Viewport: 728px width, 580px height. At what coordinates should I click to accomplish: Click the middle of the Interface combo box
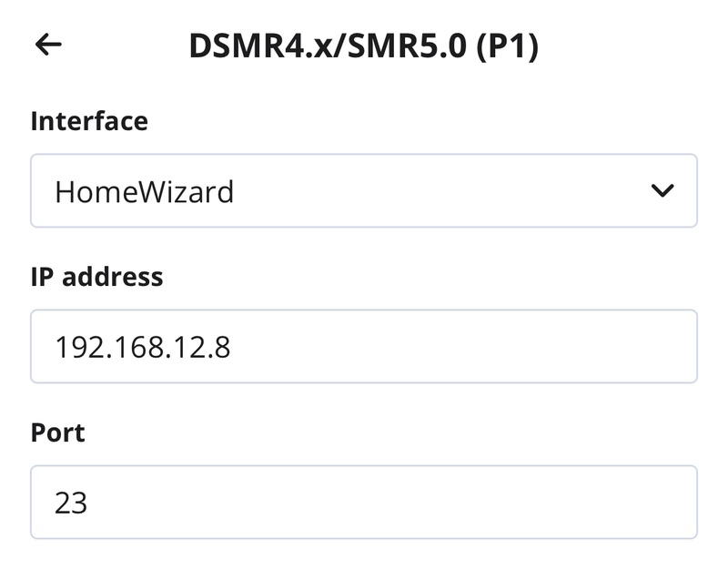click(364, 191)
